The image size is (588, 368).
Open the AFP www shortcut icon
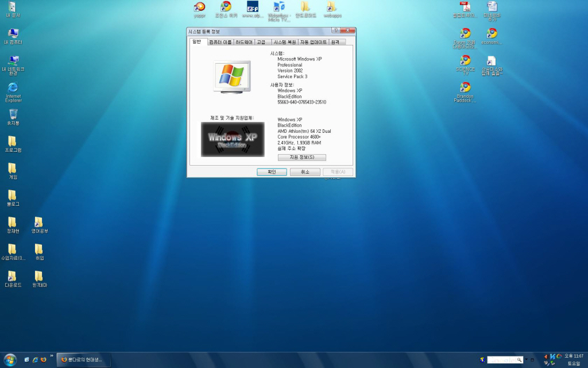click(253, 10)
